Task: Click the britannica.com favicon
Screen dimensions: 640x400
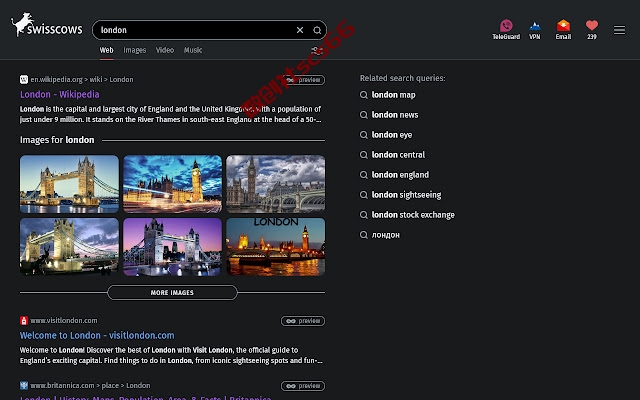Action: pyautogui.click(x=24, y=385)
